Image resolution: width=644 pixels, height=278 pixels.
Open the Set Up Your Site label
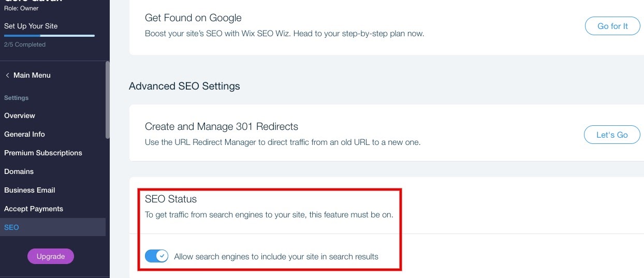pyautogui.click(x=31, y=26)
